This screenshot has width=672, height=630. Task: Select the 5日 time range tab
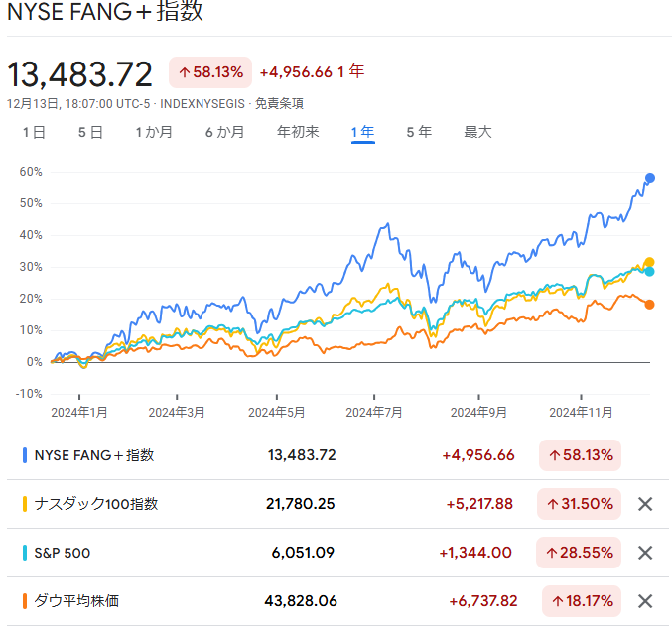tap(90, 132)
